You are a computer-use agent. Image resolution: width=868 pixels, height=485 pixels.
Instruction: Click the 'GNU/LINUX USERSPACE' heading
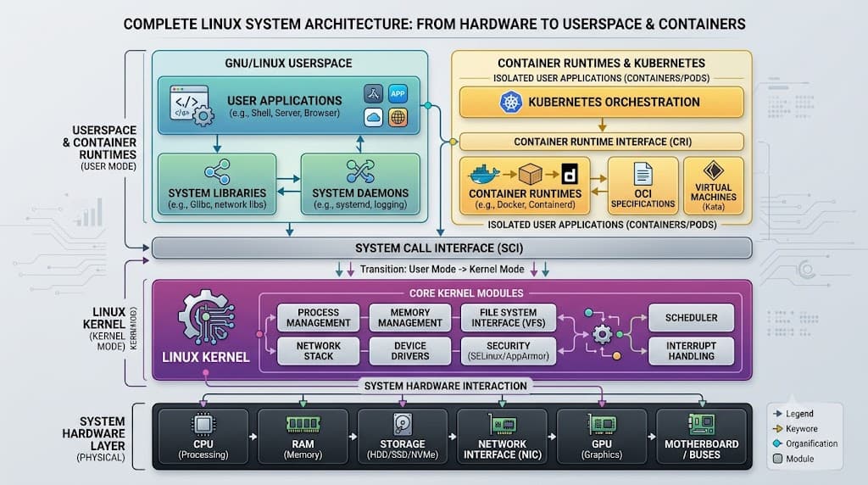click(x=288, y=63)
